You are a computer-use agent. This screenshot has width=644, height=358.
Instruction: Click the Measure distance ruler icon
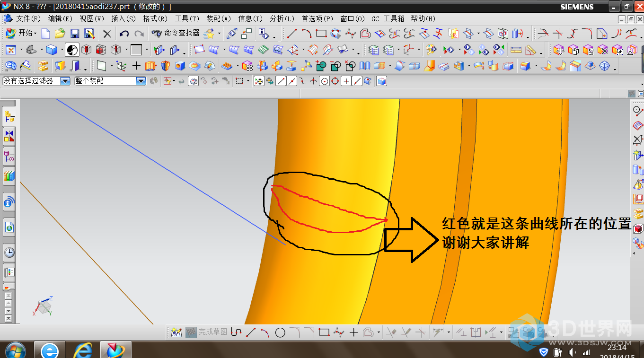(x=516, y=50)
